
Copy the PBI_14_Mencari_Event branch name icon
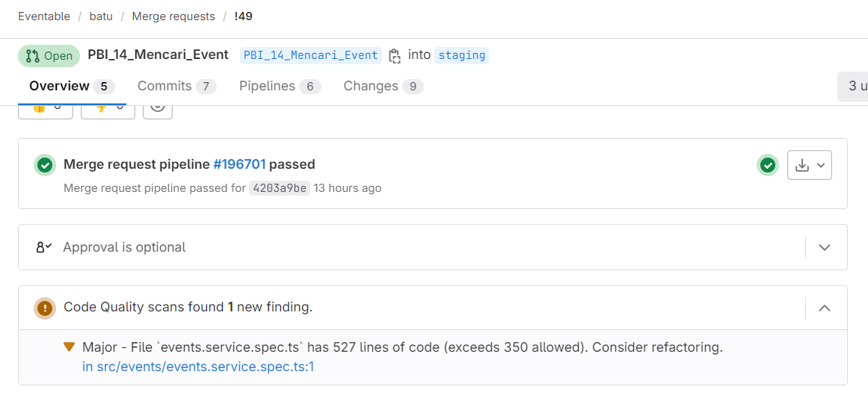[394, 55]
